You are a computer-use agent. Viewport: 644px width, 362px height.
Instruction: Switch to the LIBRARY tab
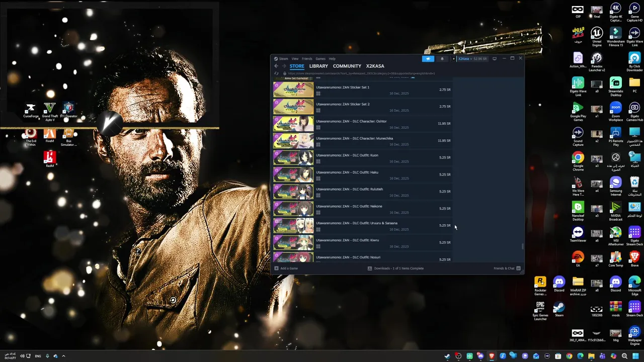pyautogui.click(x=318, y=66)
